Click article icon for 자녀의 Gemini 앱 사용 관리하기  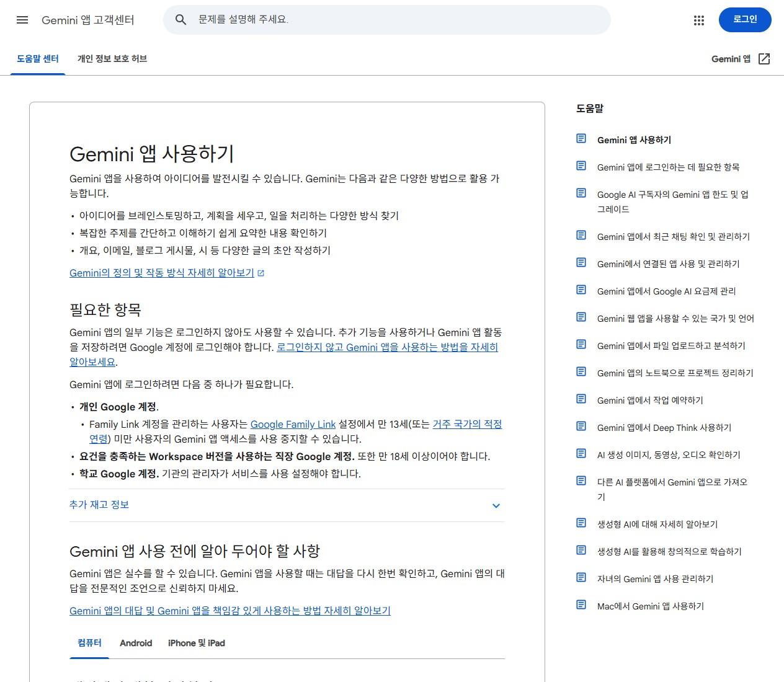tap(581, 577)
